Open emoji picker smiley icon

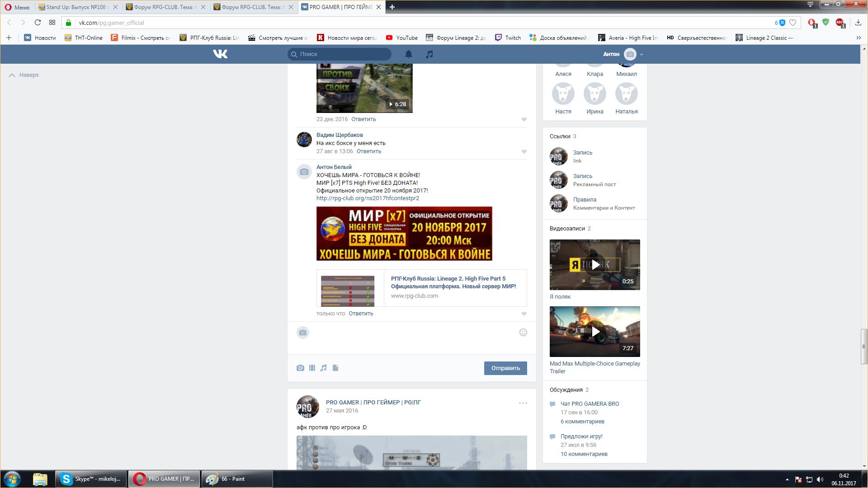click(x=523, y=333)
